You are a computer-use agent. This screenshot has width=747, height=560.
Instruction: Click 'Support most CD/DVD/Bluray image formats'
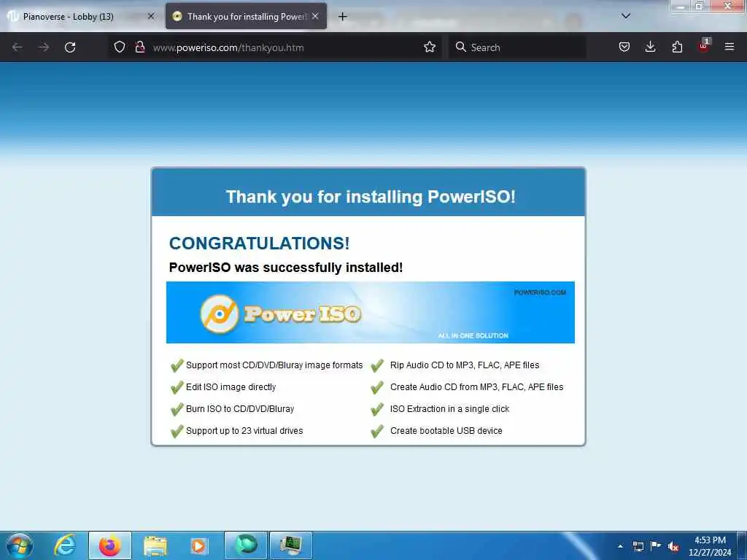274,365
